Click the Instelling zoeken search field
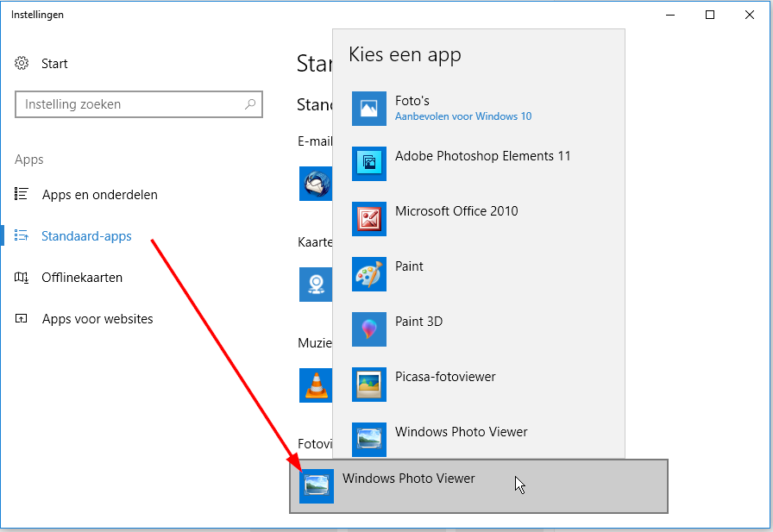 [139, 104]
